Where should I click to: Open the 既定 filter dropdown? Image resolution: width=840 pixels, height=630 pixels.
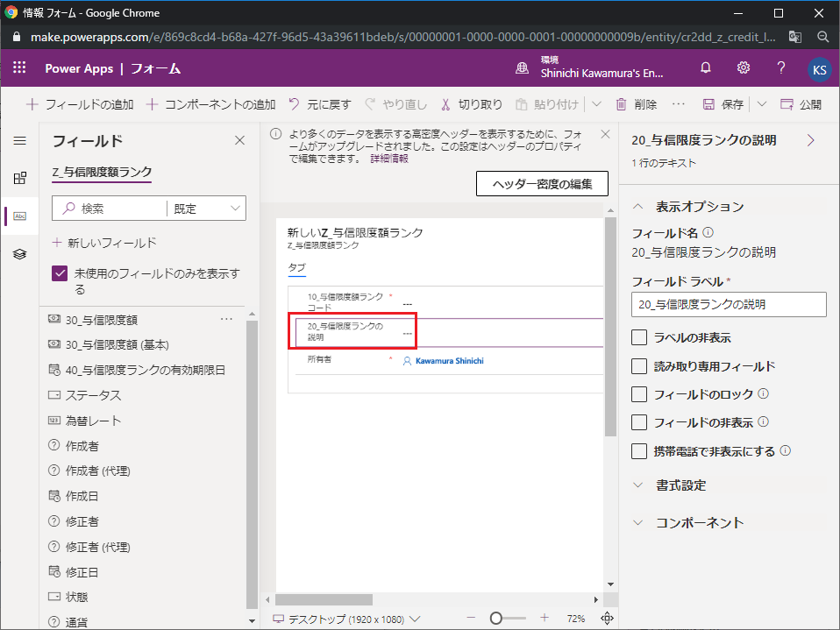[x=207, y=209]
